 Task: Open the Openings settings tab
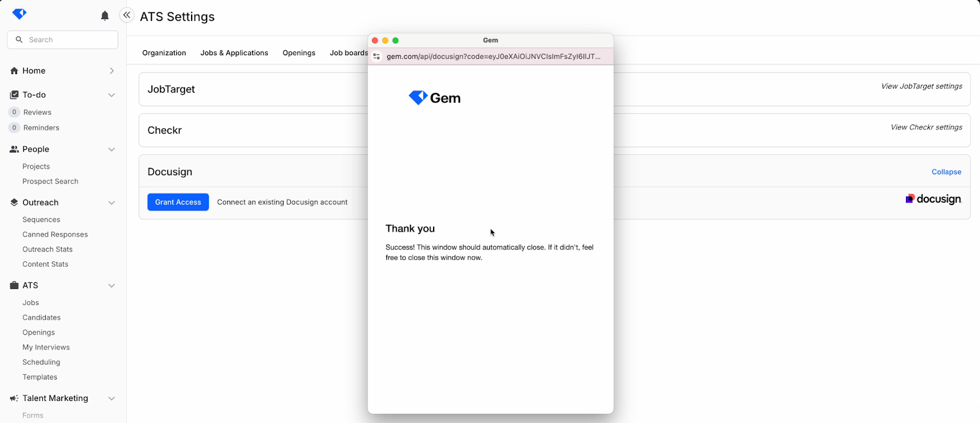click(299, 53)
